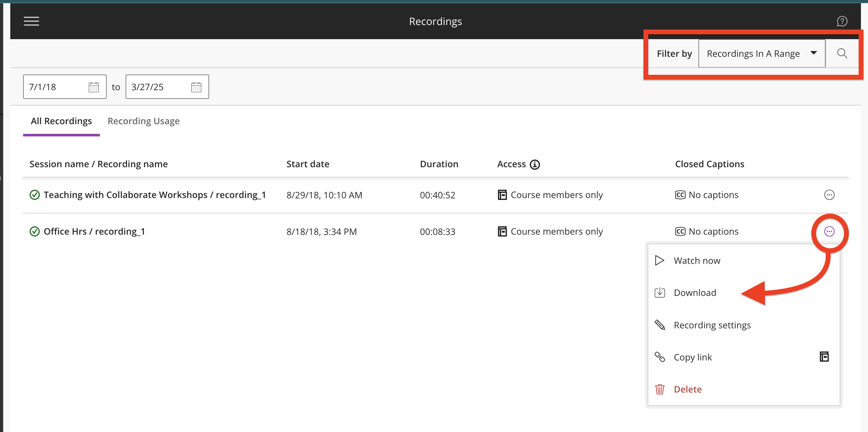The height and width of the screenshot is (432, 868).
Task: Click the Access info icon
Action: pyautogui.click(x=535, y=164)
